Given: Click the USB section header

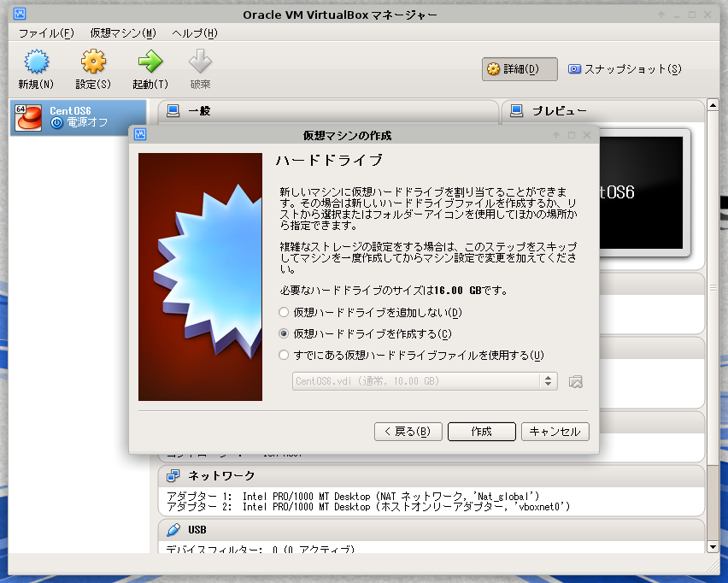Looking at the screenshot, I should point(432,530).
